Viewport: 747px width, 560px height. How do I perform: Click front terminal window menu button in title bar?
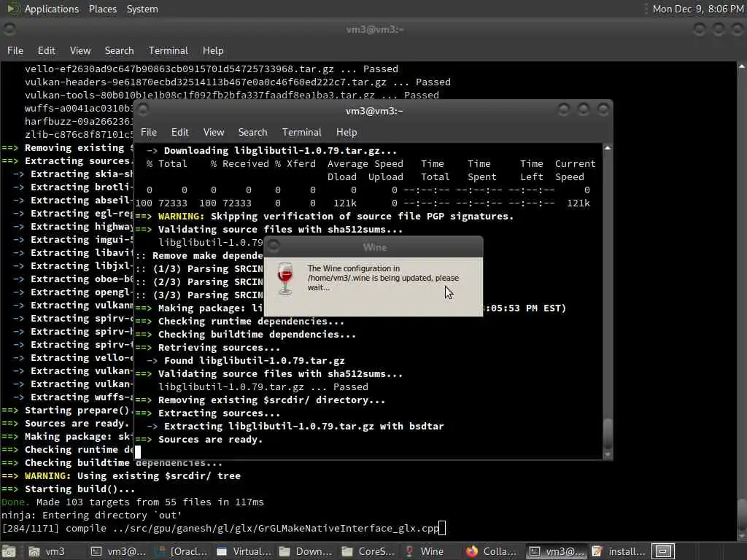click(x=144, y=110)
